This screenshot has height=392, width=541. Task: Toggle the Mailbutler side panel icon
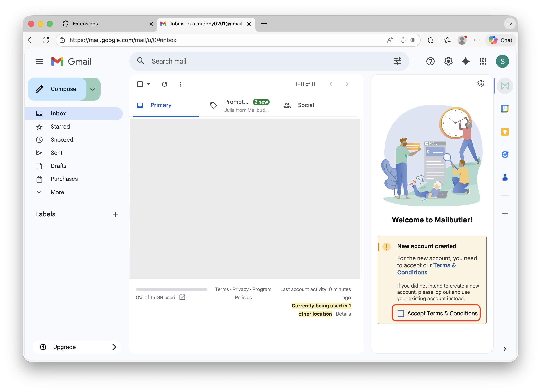[505, 86]
